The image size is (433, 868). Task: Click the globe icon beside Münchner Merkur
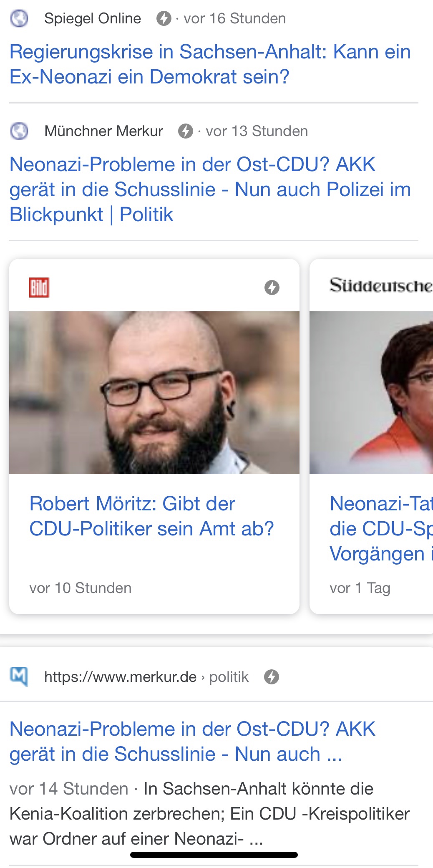pyautogui.click(x=19, y=131)
